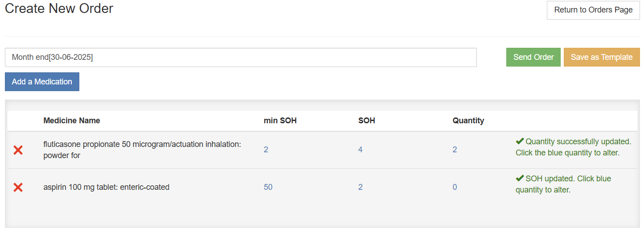Click the aspirin SOH value 2
Image resolution: width=644 pixels, height=230 pixels.
[x=361, y=187]
